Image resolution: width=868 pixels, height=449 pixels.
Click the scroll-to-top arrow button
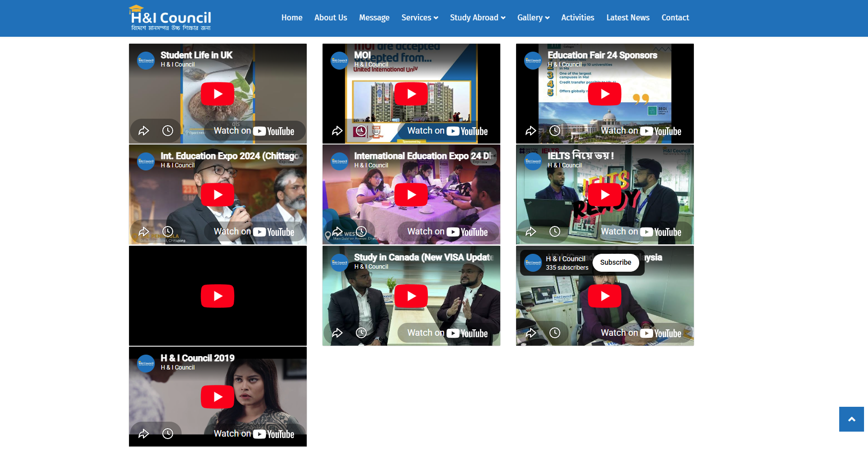coord(851,419)
